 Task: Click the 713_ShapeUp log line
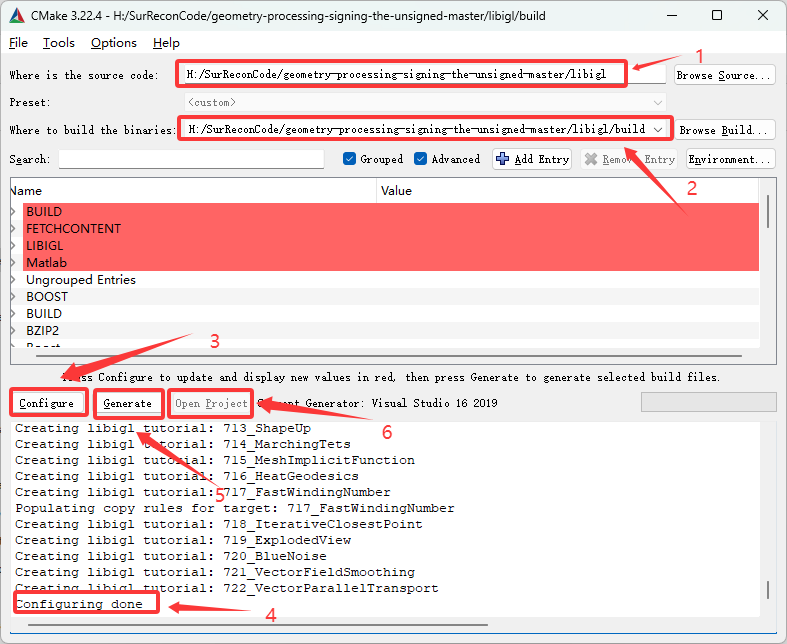pos(163,428)
